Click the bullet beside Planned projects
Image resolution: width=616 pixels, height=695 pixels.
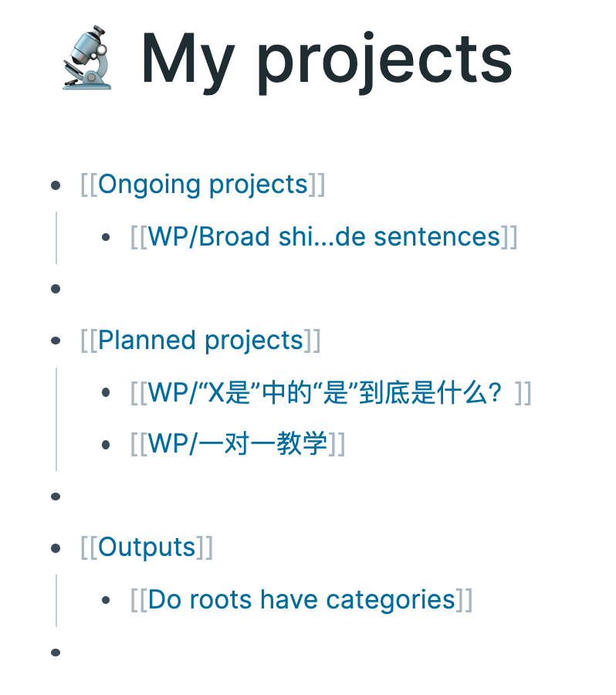pyautogui.click(x=56, y=341)
